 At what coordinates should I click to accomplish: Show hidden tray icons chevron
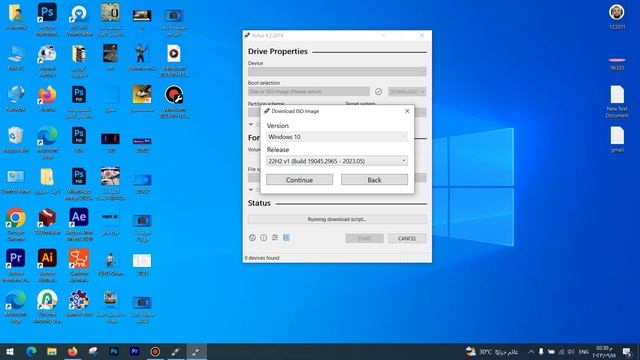click(x=531, y=351)
